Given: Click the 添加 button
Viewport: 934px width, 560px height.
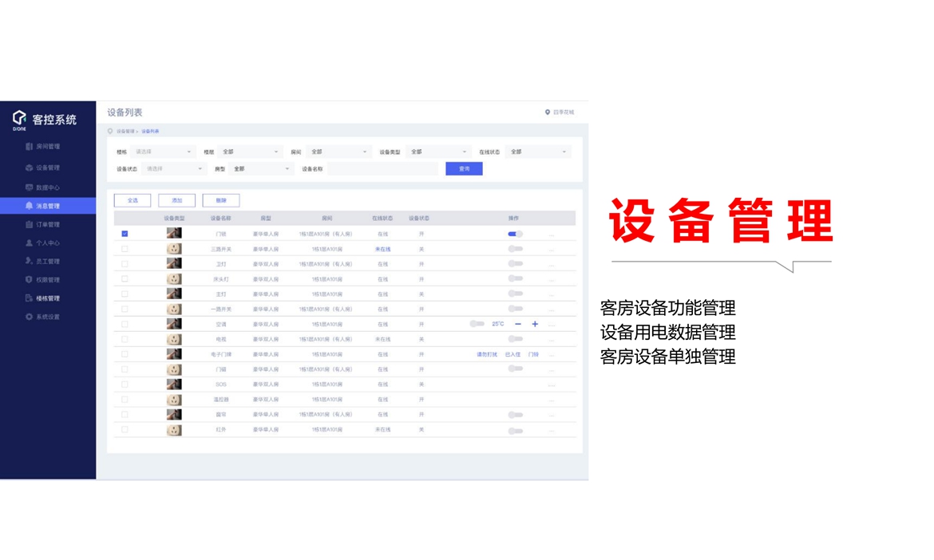Looking at the screenshot, I should (176, 201).
